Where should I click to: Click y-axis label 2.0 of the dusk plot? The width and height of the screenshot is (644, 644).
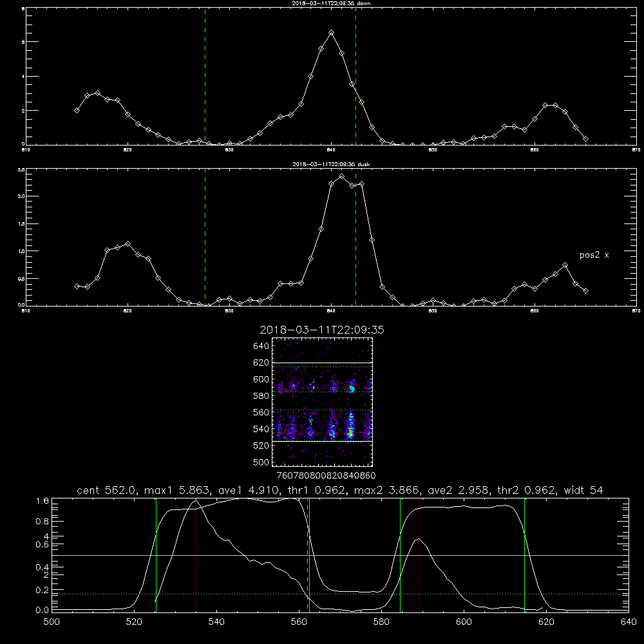[21, 196]
